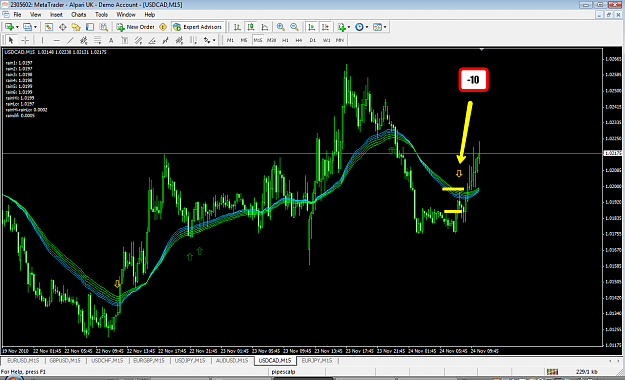Click the Templates icon

(x=377, y=27)
